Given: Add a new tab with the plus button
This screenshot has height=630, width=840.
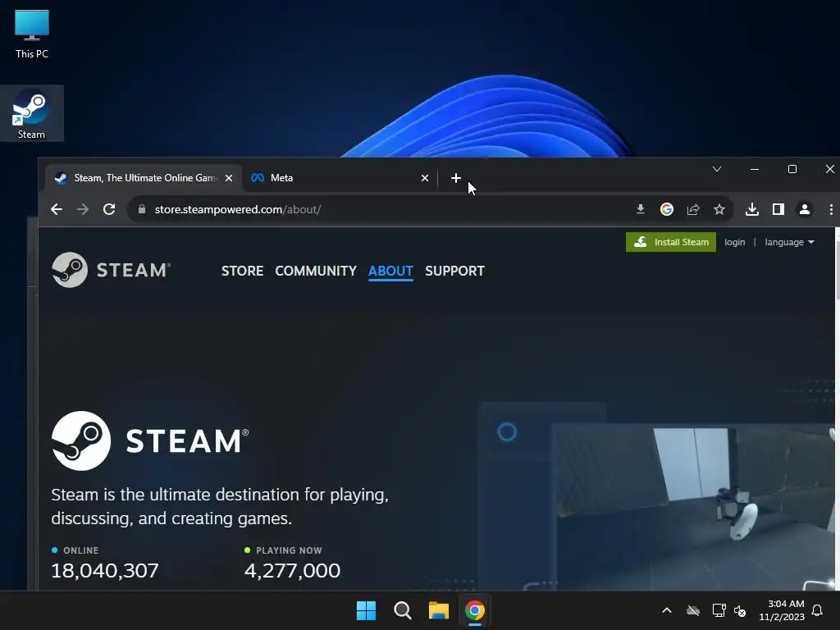Looking at the screenshot, I should 456,178.
